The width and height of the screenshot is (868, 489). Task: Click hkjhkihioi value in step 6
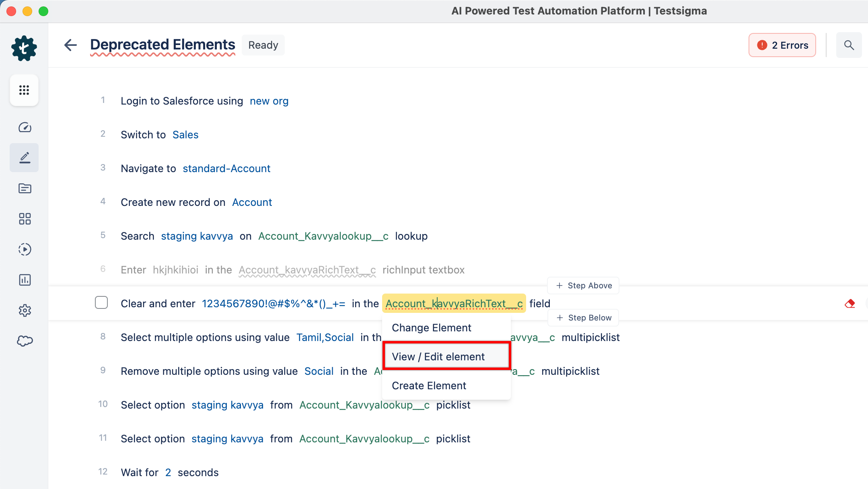tap(175, 270)
